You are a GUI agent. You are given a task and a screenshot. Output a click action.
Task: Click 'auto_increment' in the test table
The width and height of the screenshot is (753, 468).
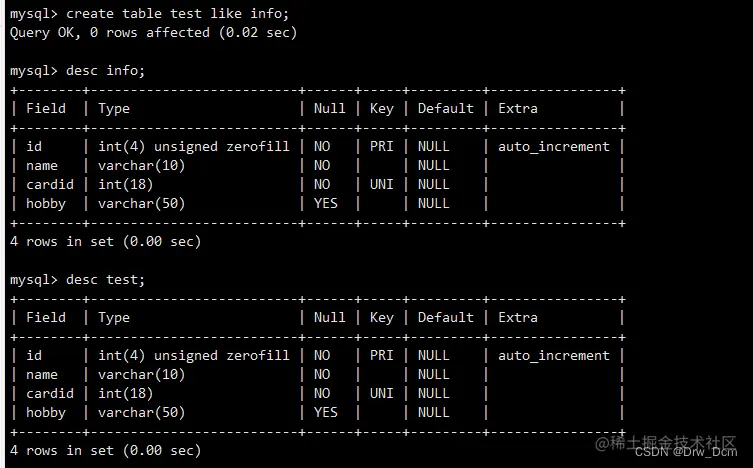[553, 355]
